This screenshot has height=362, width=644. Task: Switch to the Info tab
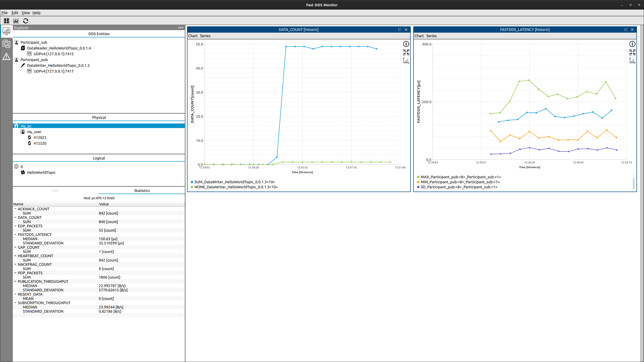56,191
